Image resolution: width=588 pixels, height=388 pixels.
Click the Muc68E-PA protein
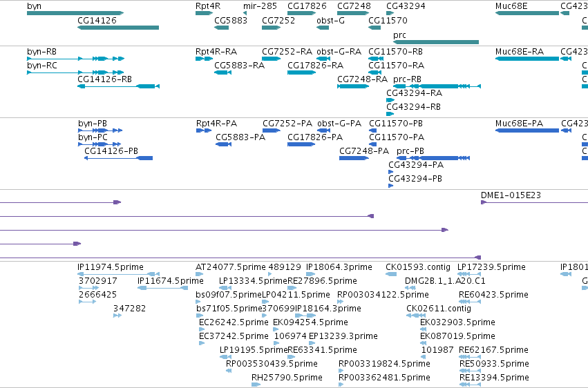[x=527, y=130]
